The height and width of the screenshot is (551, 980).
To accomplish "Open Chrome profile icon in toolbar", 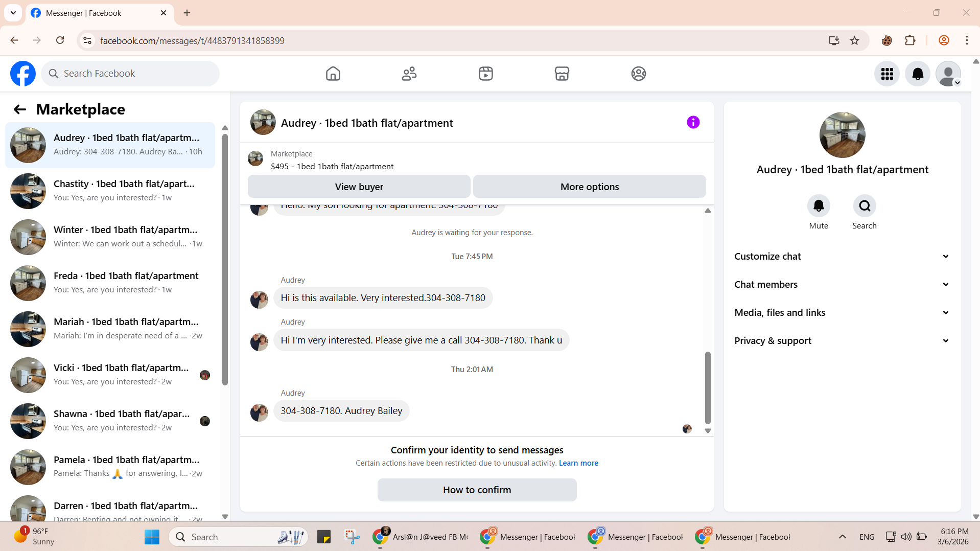I will (944, 40).
